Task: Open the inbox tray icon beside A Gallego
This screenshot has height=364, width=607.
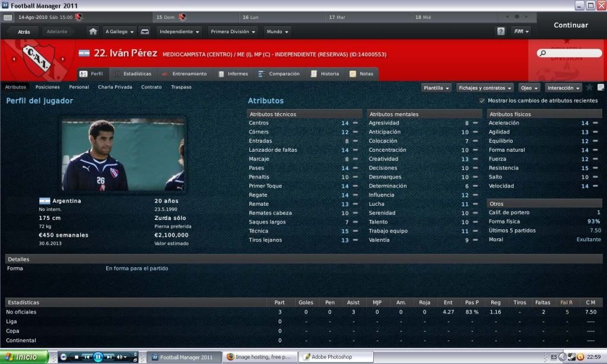Action: [145, 32]
